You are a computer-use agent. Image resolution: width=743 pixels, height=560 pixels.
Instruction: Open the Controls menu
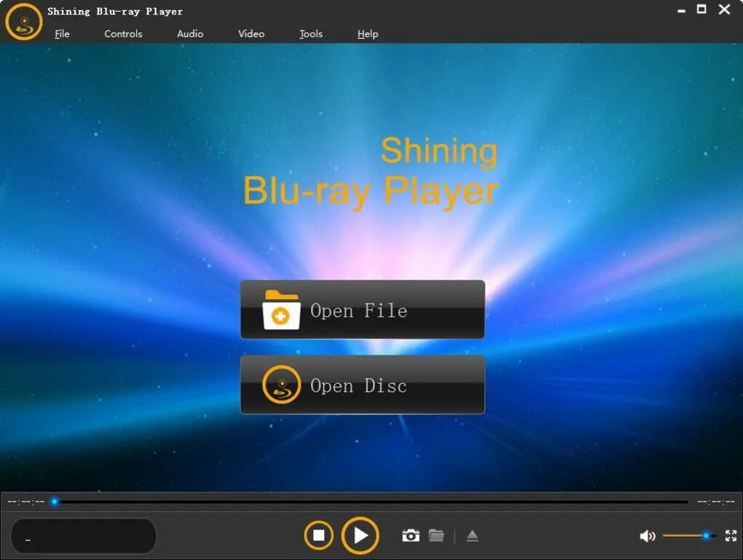[x=123, y=33]
